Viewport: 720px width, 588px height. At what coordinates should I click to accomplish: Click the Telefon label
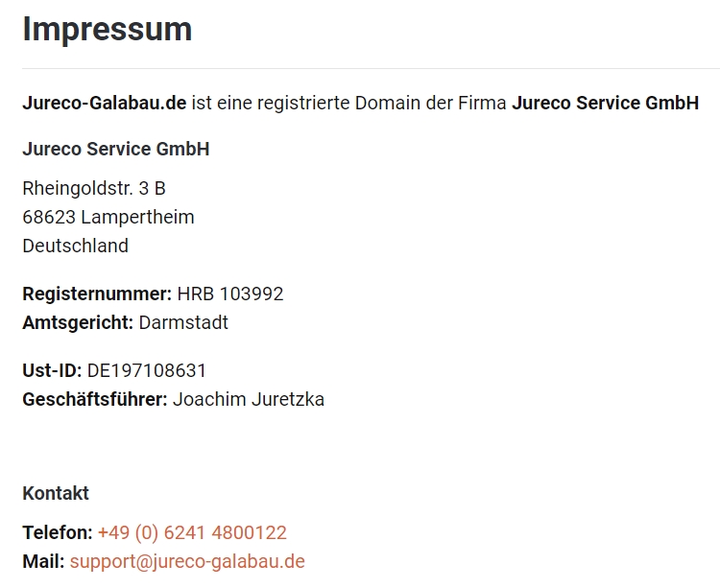(58, 533)
